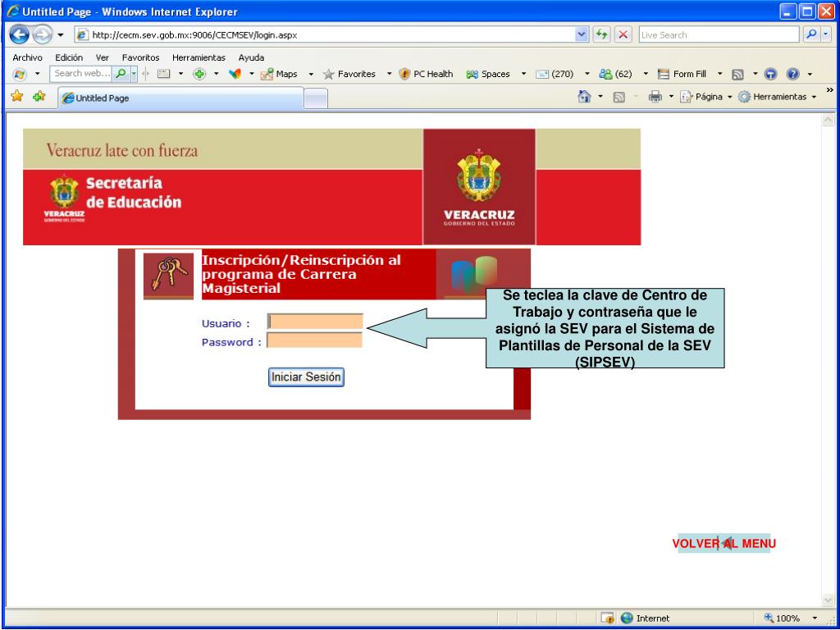
Task: Click the Veracruz Gobierno del Estado emblem
Action: pyautogui.click(x=479, y=187)
